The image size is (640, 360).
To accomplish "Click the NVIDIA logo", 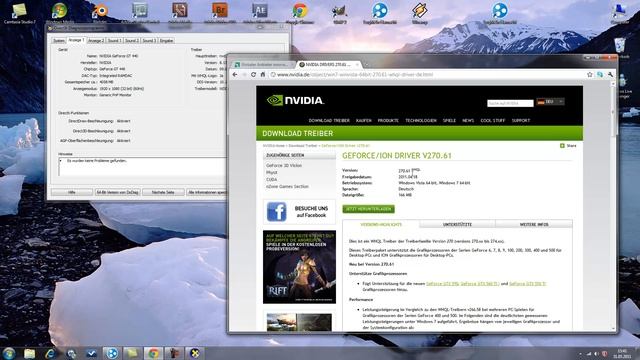I will click(x=295, y=100).
